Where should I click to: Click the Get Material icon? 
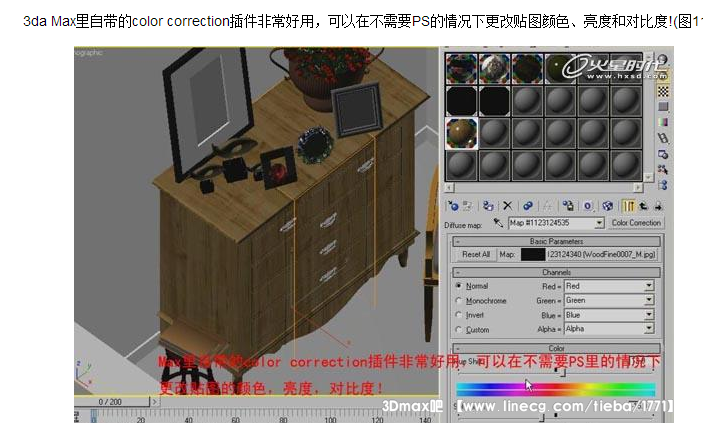tap(453, 206)
